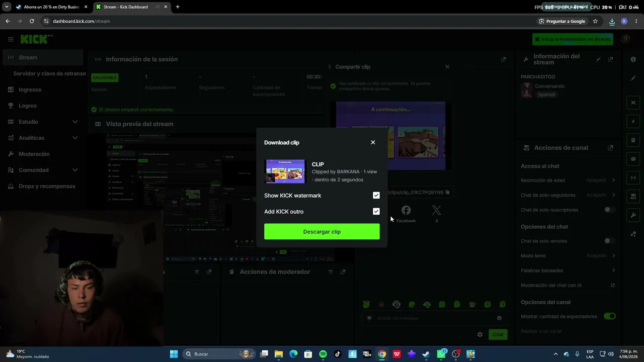
Task: Click the green Chat send button
Action: [498, 334]
